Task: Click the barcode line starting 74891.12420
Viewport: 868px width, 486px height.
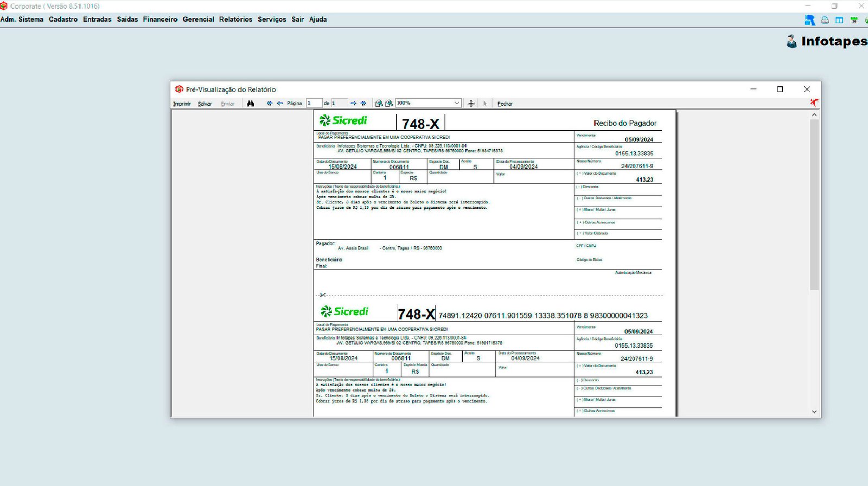Action: coord(543,316)
